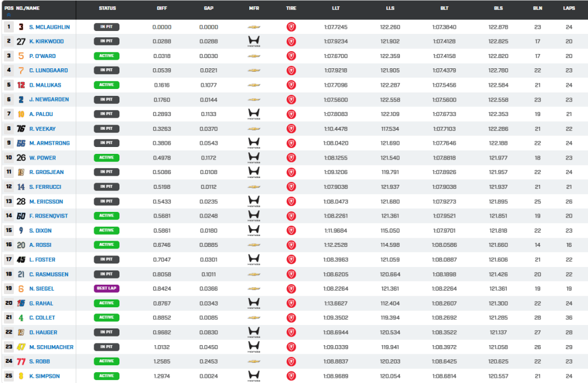
Task: Click the Chevrolet logo in S. Ferrucci's row
Action: click(x=254, y=187)
